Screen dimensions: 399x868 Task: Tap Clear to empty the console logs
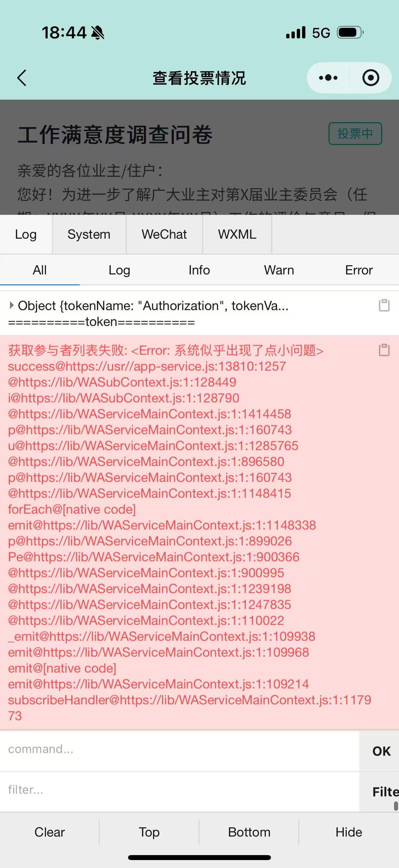(x=49, y=832)
